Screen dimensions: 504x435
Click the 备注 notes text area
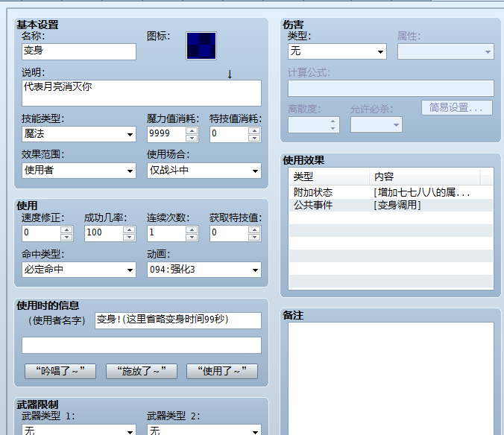391,378
